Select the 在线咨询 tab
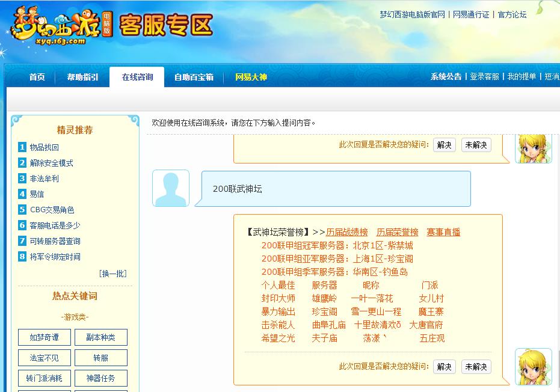The width and height of the screenshot is (560, 392). point(137,77)
